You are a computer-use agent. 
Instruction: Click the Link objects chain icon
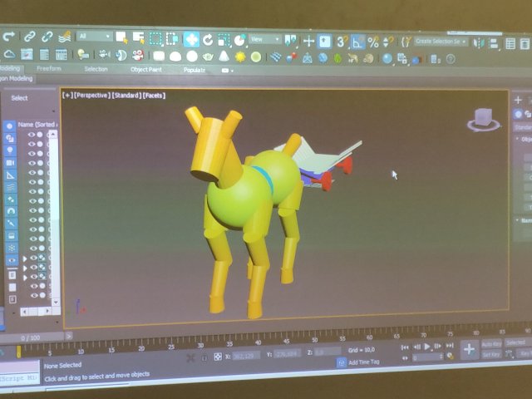[29, 37]
